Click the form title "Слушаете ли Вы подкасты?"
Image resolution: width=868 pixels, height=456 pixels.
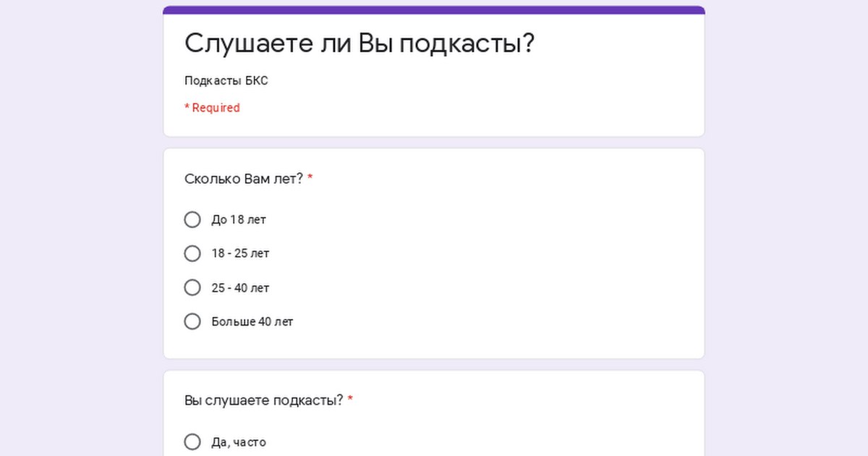point(359,43)
